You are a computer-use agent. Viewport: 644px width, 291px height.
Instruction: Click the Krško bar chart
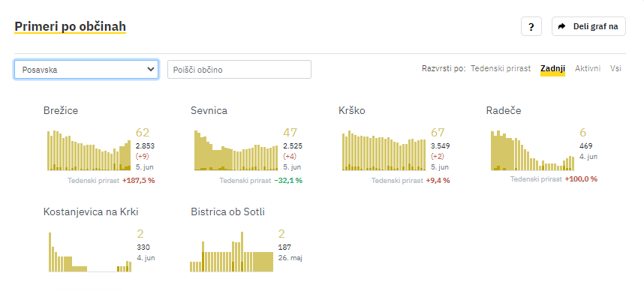[384, 150]
